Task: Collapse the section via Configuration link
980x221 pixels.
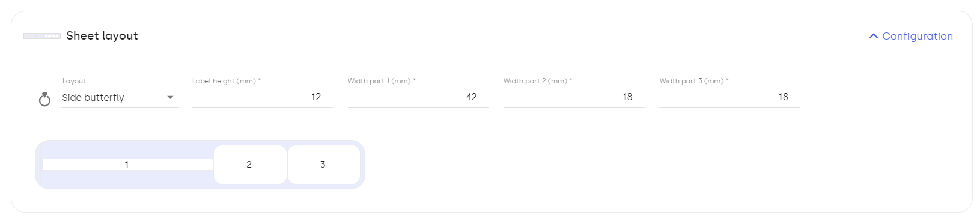Action: point(911,36)
